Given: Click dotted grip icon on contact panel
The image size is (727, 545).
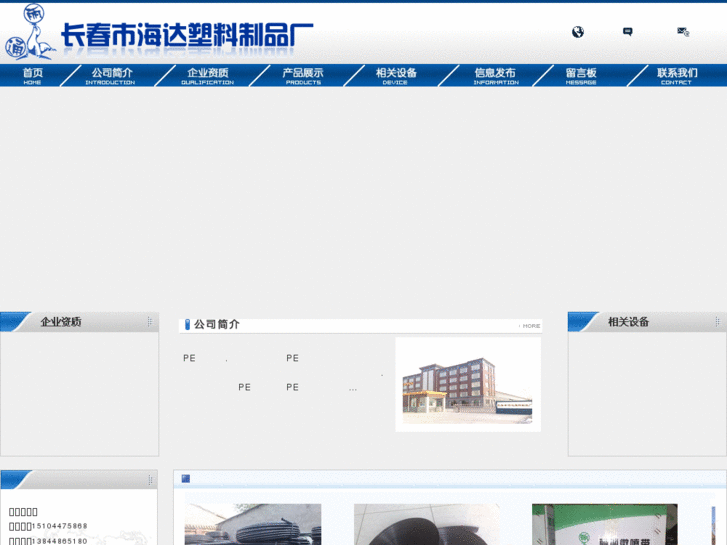Looking at the screenshot, I should (x=150, y=480).
